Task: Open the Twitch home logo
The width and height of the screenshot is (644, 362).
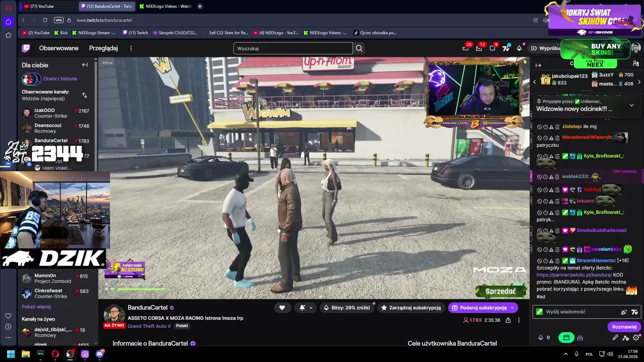Action: tap(26, 48)
